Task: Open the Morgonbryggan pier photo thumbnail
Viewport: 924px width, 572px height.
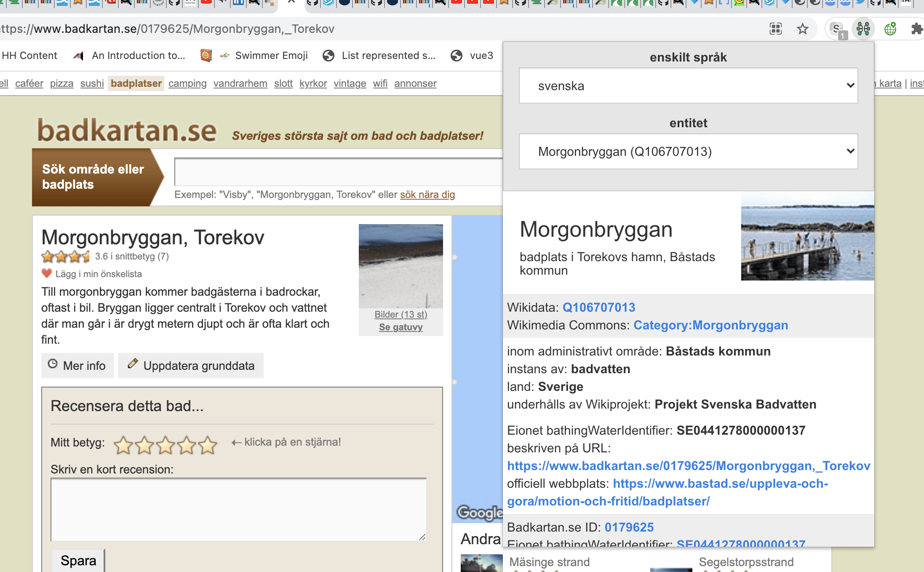Action: point(807,236)
